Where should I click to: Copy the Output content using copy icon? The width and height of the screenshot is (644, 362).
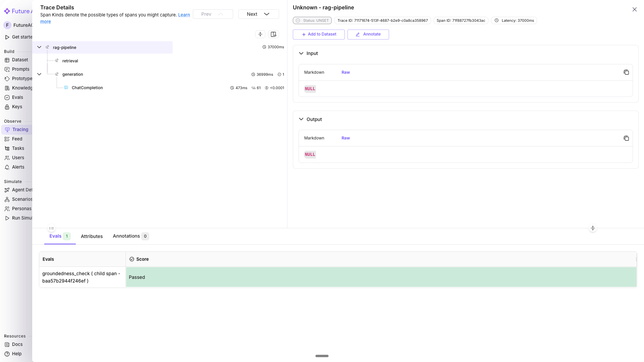click(x=627, y=138)
